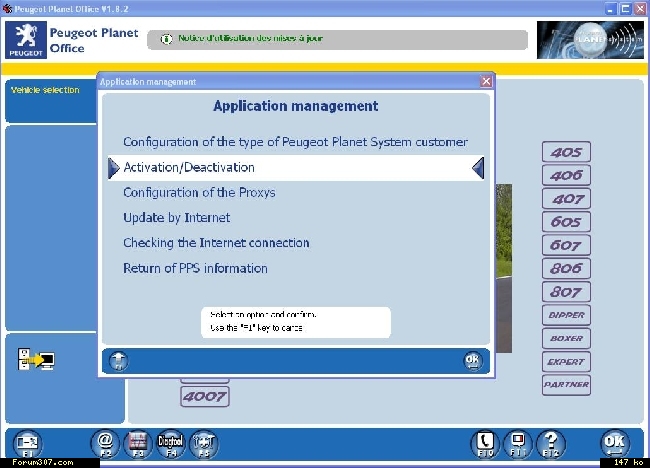The width and height of the screenshot is (650, 468).
Task: Open the Notice d'utilisation des mises à jour link
Action: 250,38
